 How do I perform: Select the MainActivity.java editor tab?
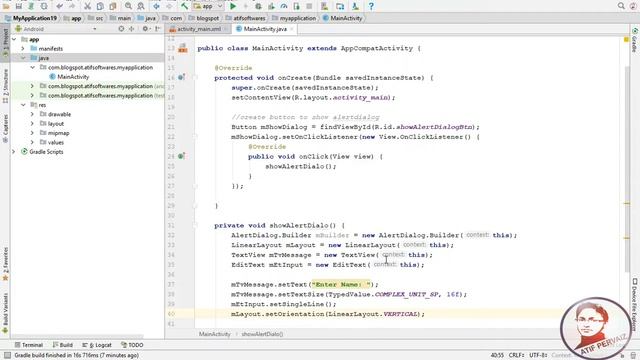[x=264, y=29]
